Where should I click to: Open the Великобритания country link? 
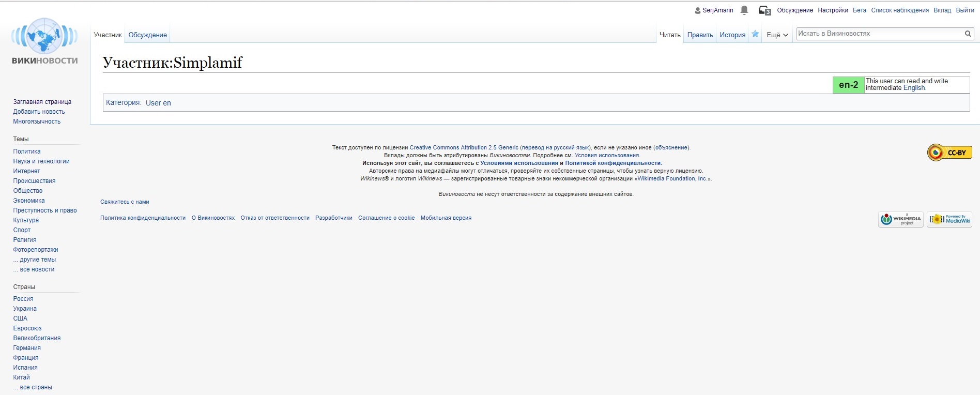pyautogui.click(x=37, y=338)
